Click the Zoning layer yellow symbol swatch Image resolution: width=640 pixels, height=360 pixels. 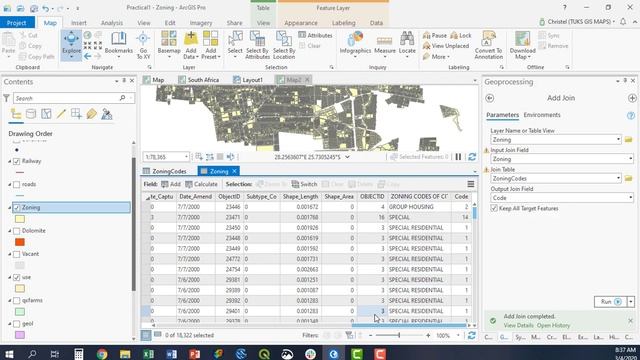tap(20, 219)
